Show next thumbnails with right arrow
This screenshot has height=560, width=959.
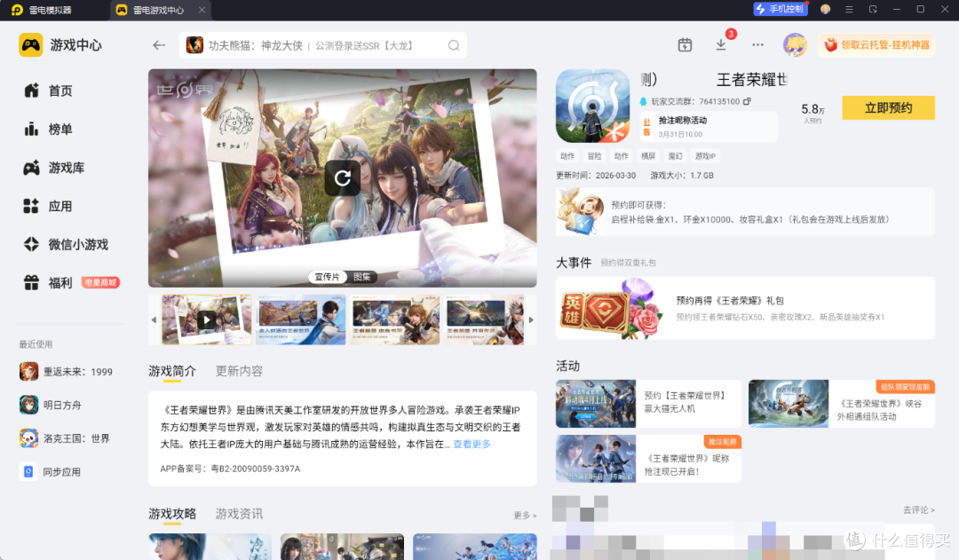point(531,319)
